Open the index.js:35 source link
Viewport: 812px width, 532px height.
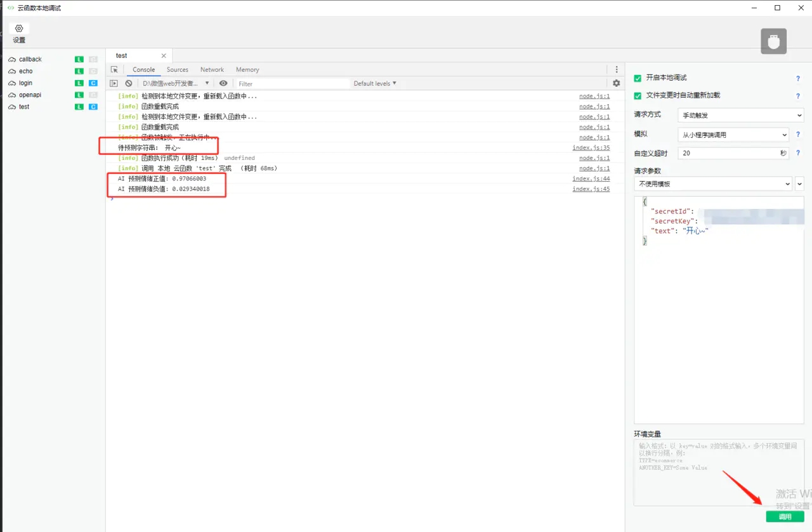tap(591, 148)
